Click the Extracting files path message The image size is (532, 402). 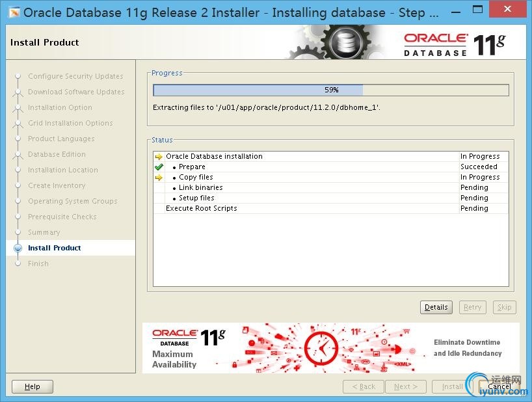[x=267, y=107]
